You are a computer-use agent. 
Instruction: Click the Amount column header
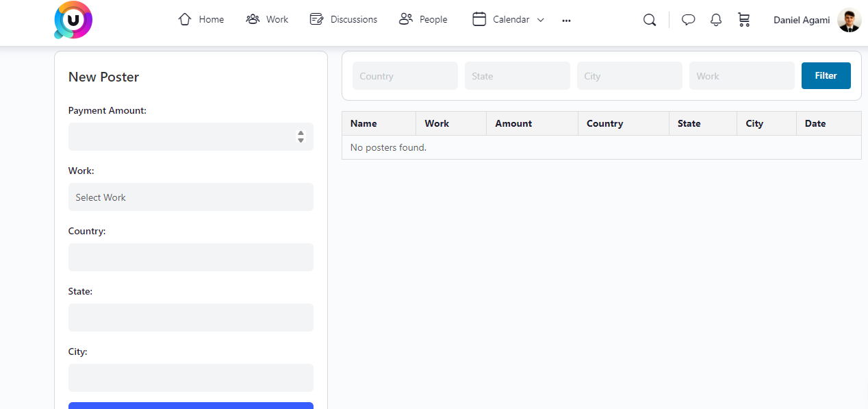pyautogui.click(x=533, y=123)
